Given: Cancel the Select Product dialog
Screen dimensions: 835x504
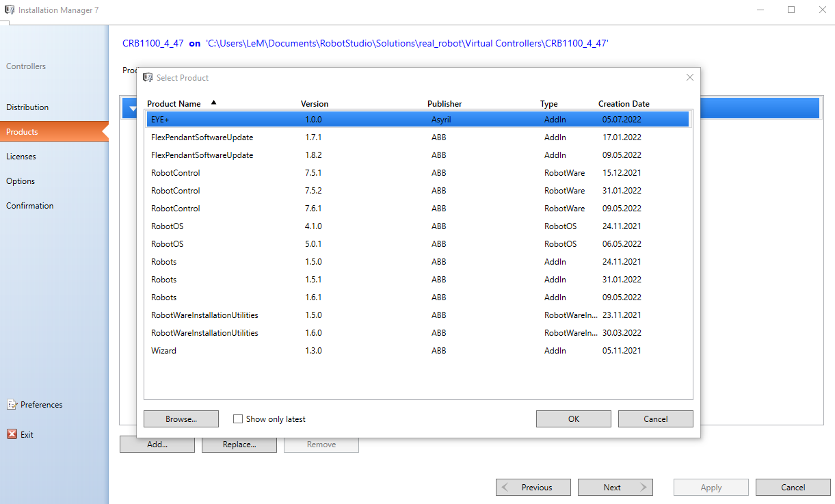Looking at the screenshot, I should [656, 419].
